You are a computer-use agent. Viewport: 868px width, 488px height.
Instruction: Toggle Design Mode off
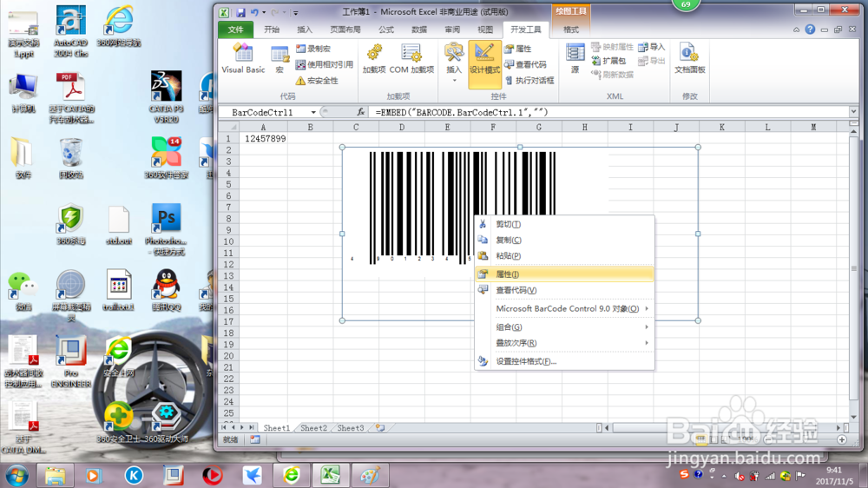(484, 63)
